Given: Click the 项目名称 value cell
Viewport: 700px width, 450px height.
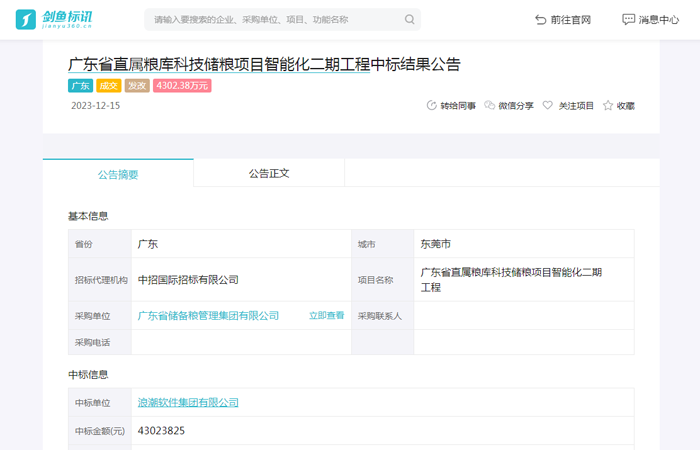Looking at the screenshot, I should 524,279.
